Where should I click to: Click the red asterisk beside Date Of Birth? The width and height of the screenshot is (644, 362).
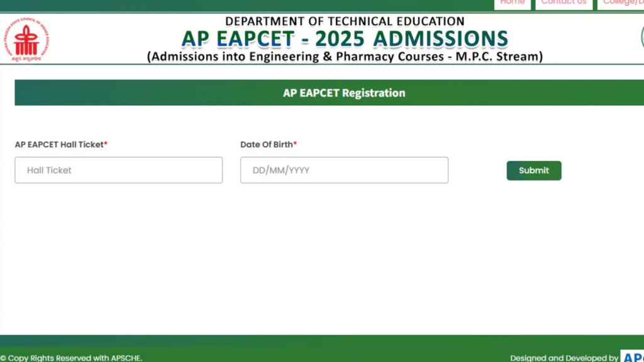[295, 143]
